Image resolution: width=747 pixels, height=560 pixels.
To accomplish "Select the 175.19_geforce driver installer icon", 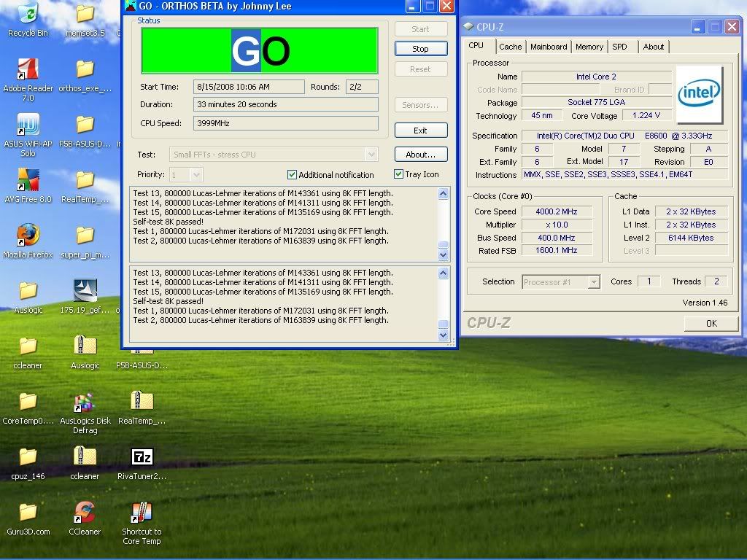I will 85,290.
